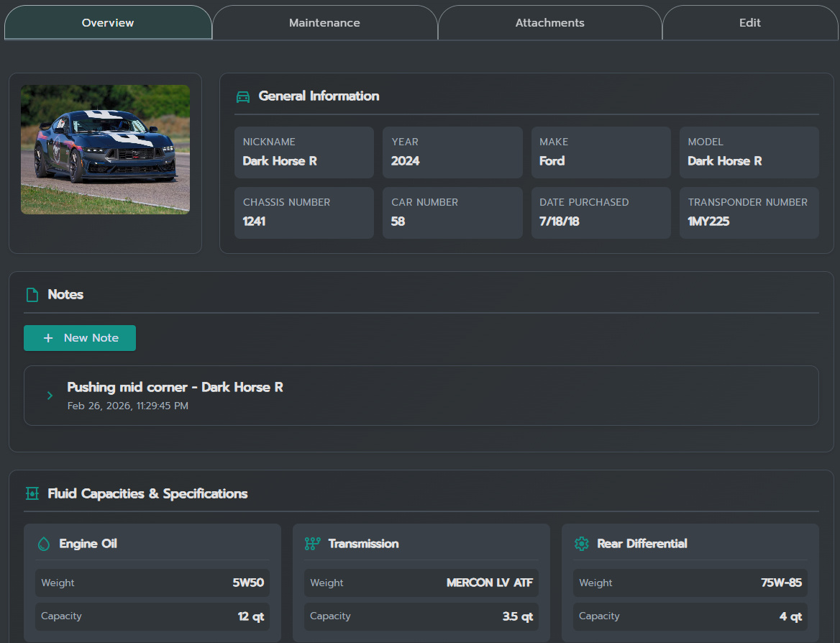Click the fluid container icon beside Fluid Capacities
This screenshot has height=643, width=840.
(x=32, y=494)
